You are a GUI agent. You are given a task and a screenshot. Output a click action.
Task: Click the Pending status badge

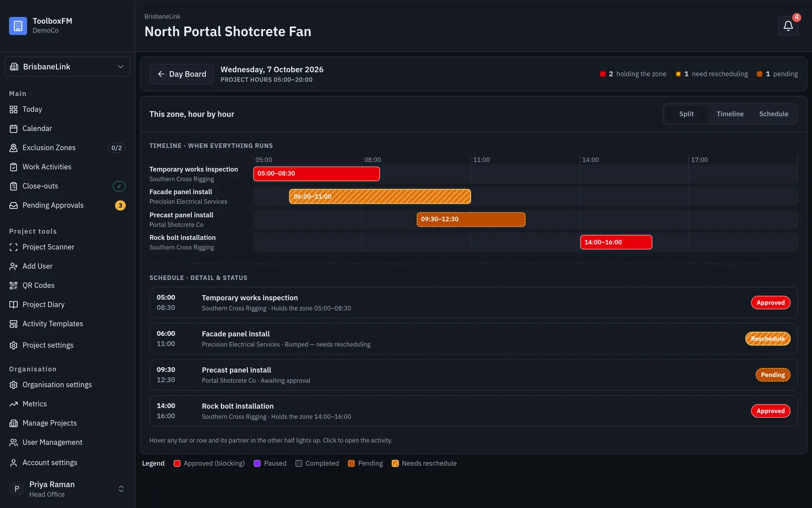click(x=772, y=375)
